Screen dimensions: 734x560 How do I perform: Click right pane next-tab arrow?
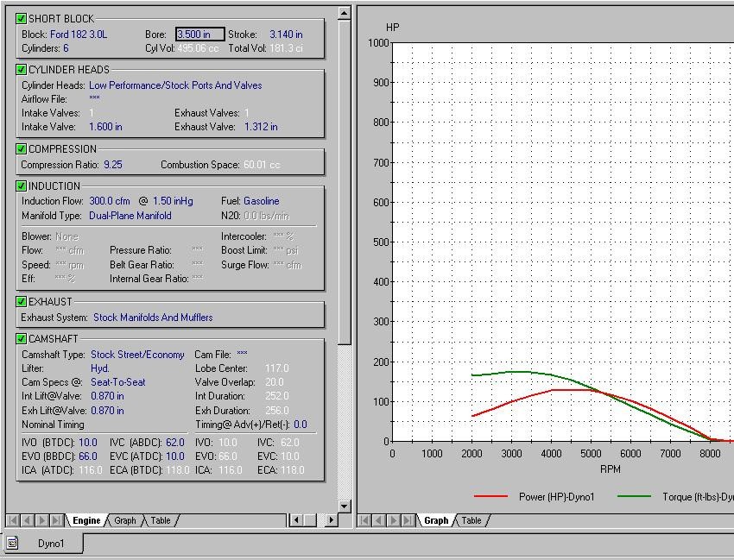(394, 520)
